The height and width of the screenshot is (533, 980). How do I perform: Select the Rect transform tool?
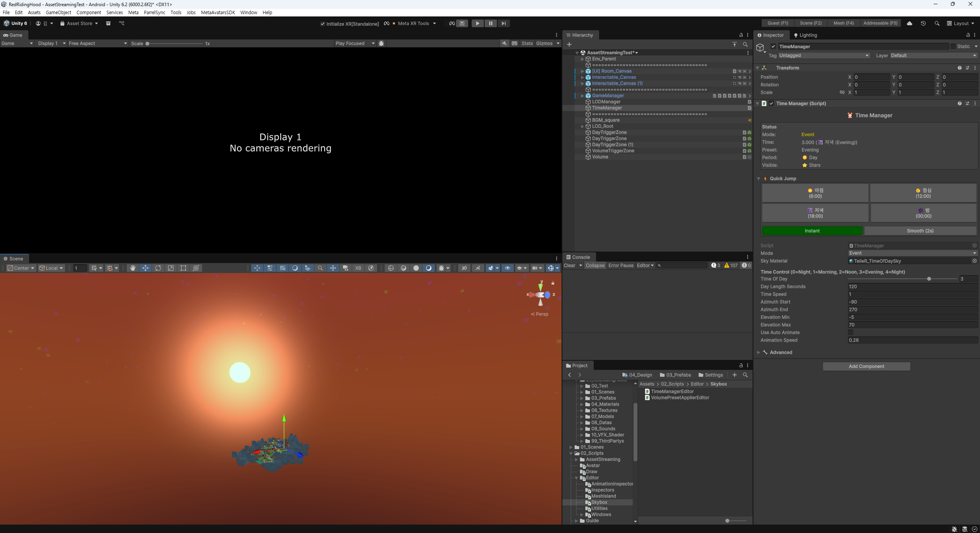pos(183,268)
